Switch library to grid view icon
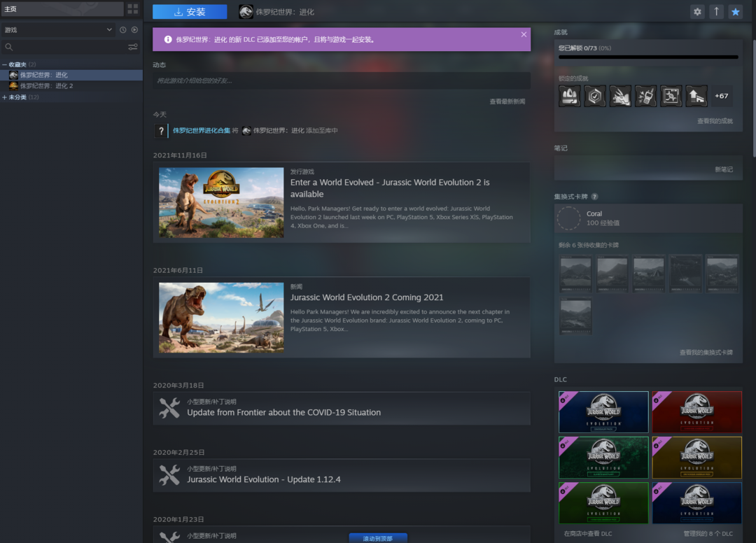The width and height of the screenshot is (756, 543). 133,9
